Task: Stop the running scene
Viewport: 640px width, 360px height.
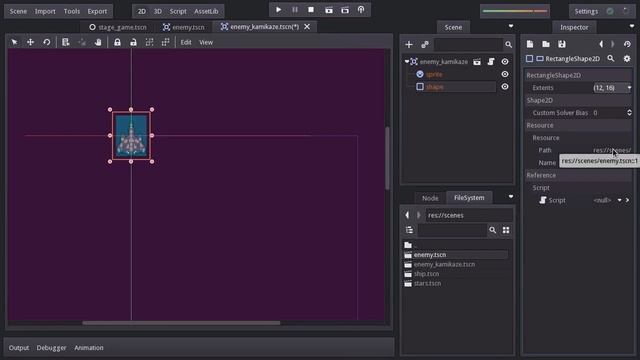Action: [311, 10]
